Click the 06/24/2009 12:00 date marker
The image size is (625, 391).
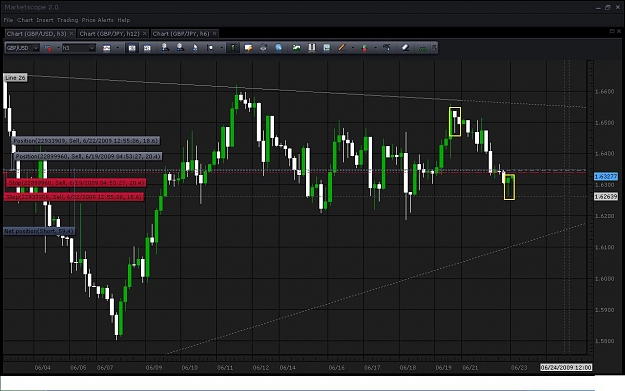[x=566, y=367]
